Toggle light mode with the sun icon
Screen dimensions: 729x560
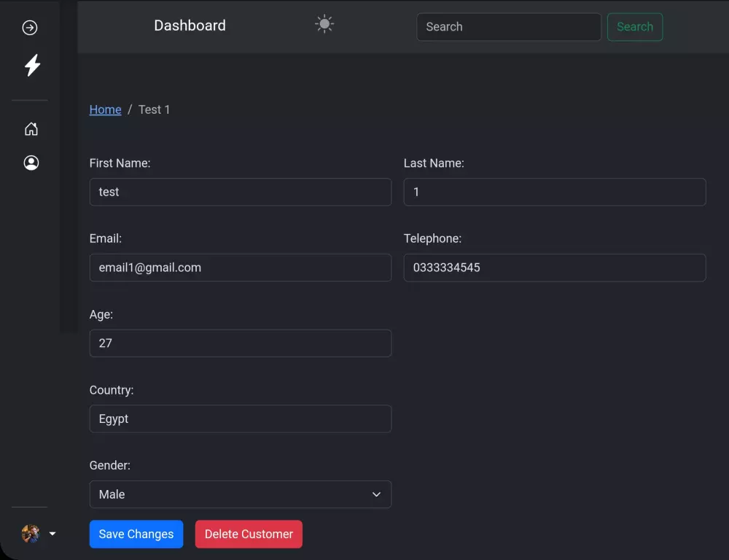(x=324, y=24)
